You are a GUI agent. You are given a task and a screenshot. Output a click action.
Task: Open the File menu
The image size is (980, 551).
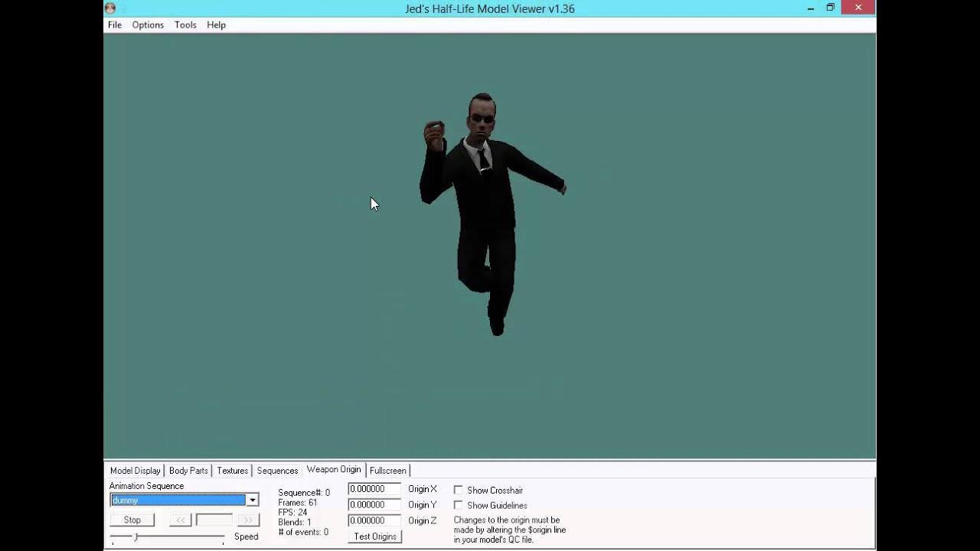pyautogui.click(x=115, y=24)
